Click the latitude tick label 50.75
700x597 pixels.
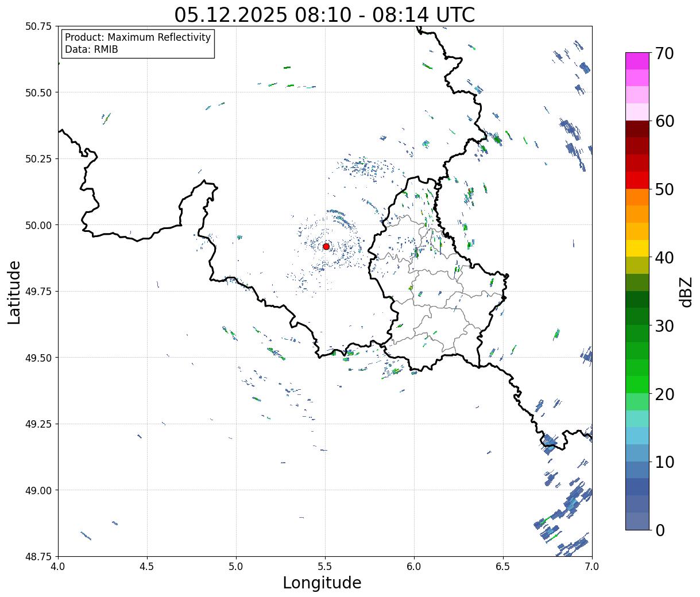pyautogui.click(x=38, y=26)
